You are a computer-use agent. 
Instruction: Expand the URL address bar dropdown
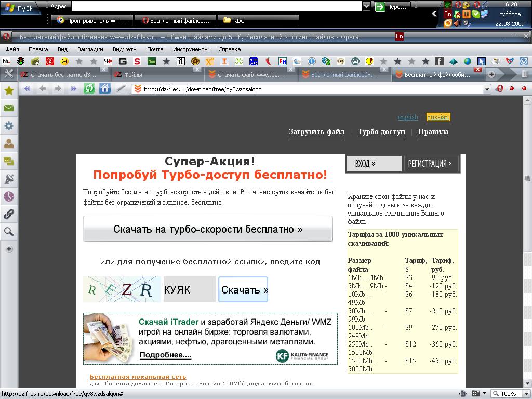(x=486, y=89)
